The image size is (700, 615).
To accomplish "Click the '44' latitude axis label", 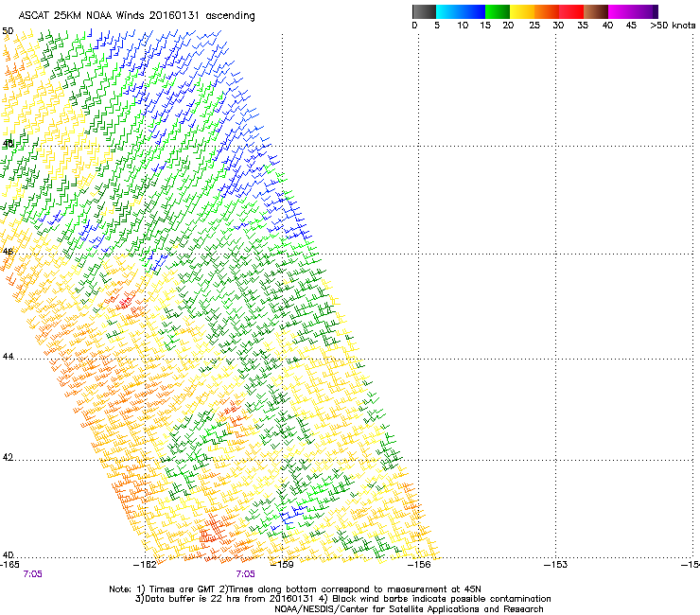I will (8, 357).
